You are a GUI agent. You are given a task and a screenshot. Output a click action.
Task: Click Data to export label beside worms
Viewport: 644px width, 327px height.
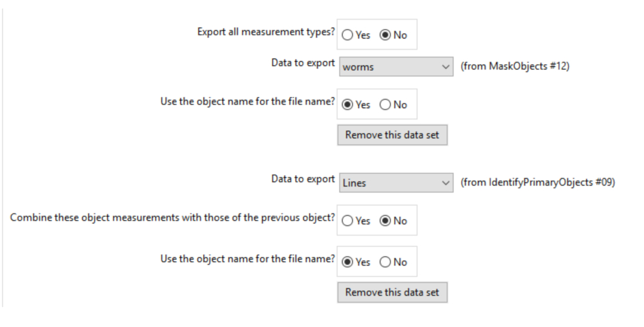pos(303,63)
